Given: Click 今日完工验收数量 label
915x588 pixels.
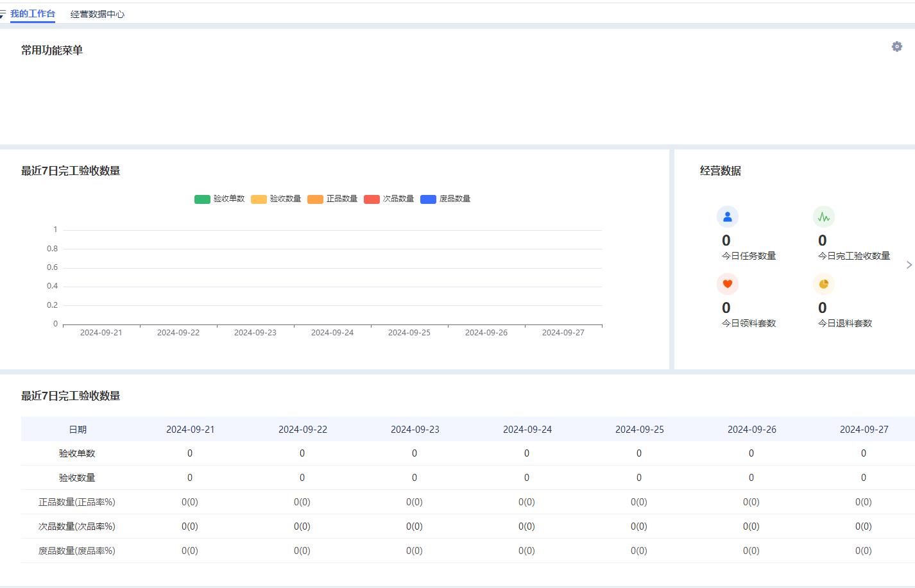Looking at the screenshot, I should click(853, 256).
